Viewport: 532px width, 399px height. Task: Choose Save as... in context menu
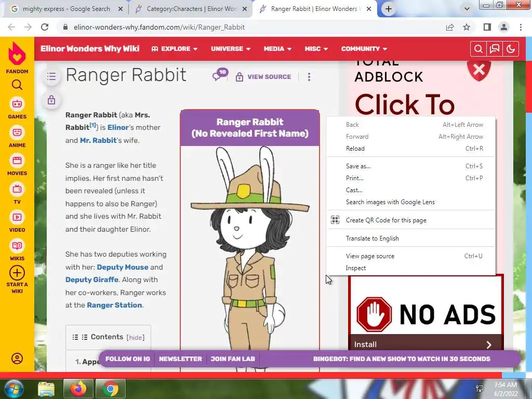[x=410, y=166]
